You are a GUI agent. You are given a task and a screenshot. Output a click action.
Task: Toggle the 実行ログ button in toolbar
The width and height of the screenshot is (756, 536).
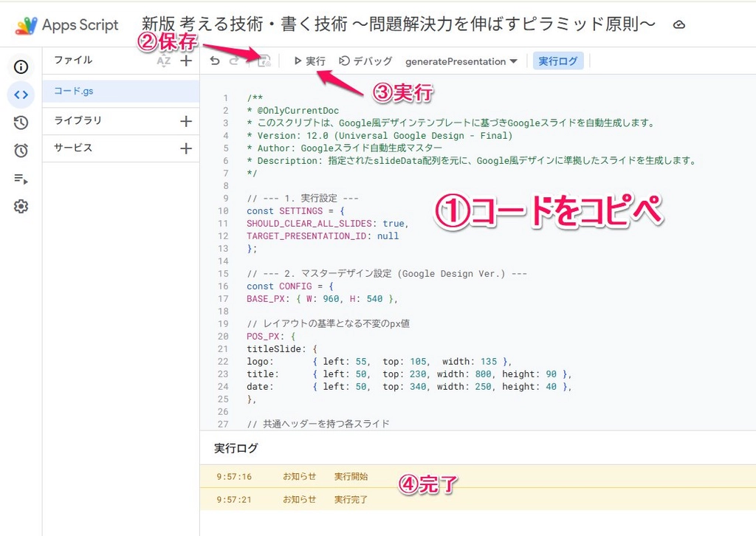(x=558, y=61)
